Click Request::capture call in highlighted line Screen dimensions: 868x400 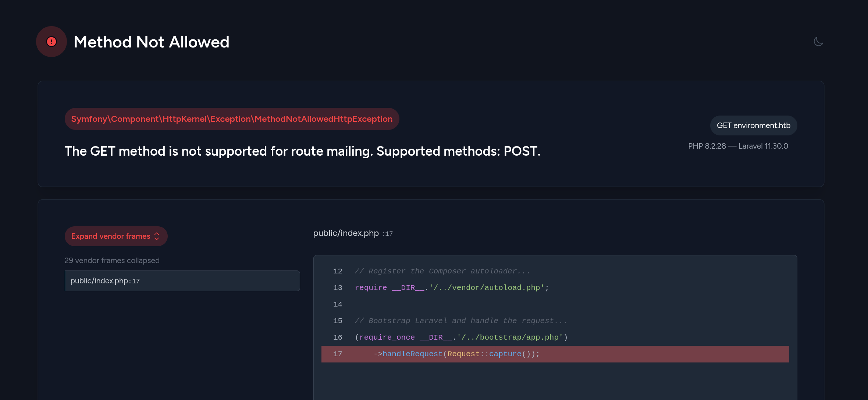click(484, 354)
